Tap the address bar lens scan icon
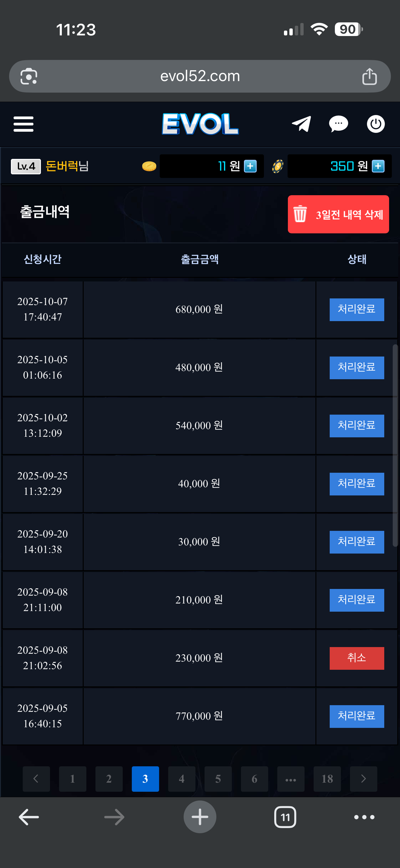The image size is (400, 868). (x=29, y=77)
